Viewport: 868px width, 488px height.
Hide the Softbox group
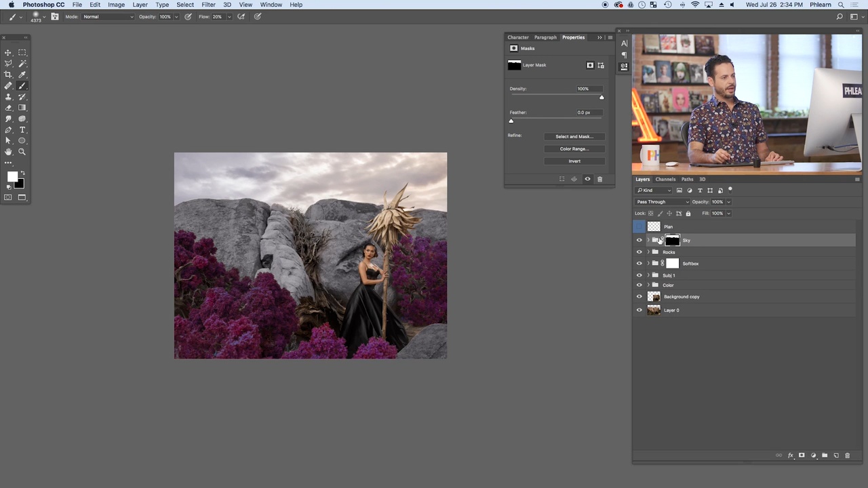click(x=639, y=264)
